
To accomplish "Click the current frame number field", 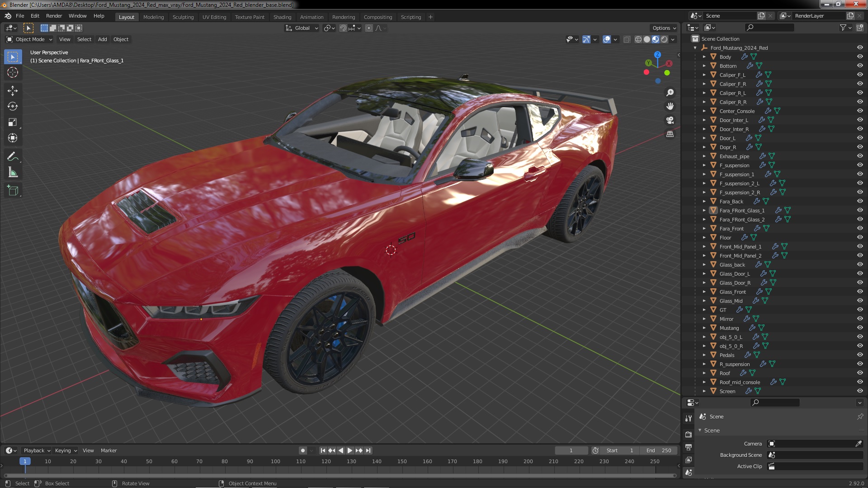I will pos(571,450).
